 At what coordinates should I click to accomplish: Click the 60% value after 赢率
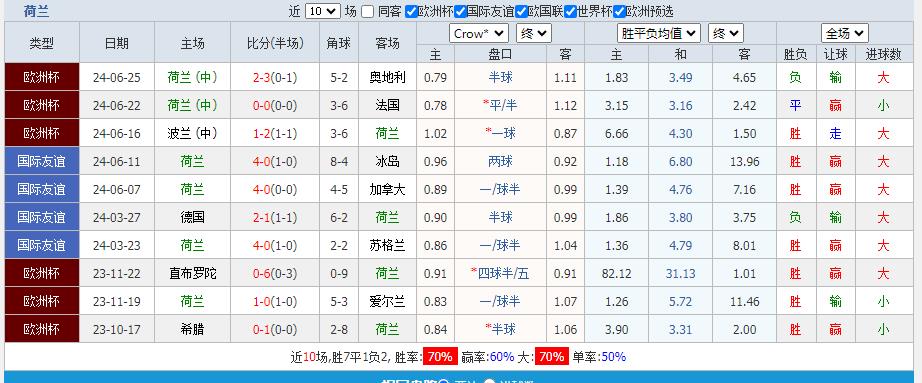coord(502,357)
